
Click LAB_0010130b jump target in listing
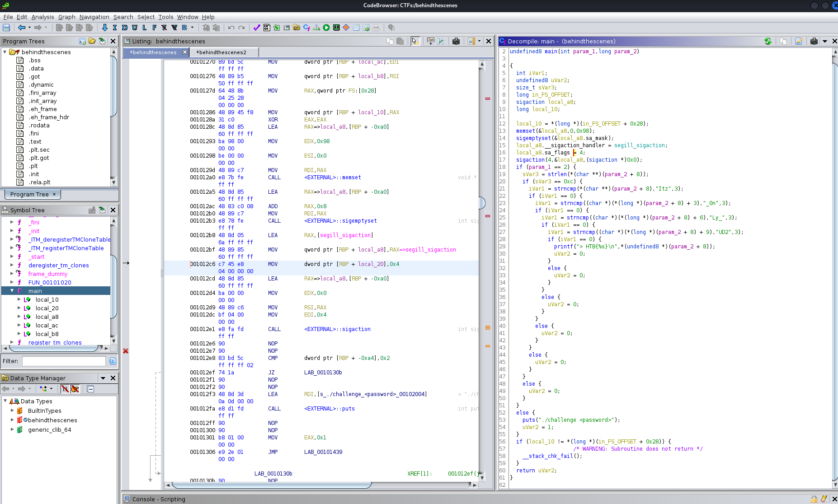point(323,373)
